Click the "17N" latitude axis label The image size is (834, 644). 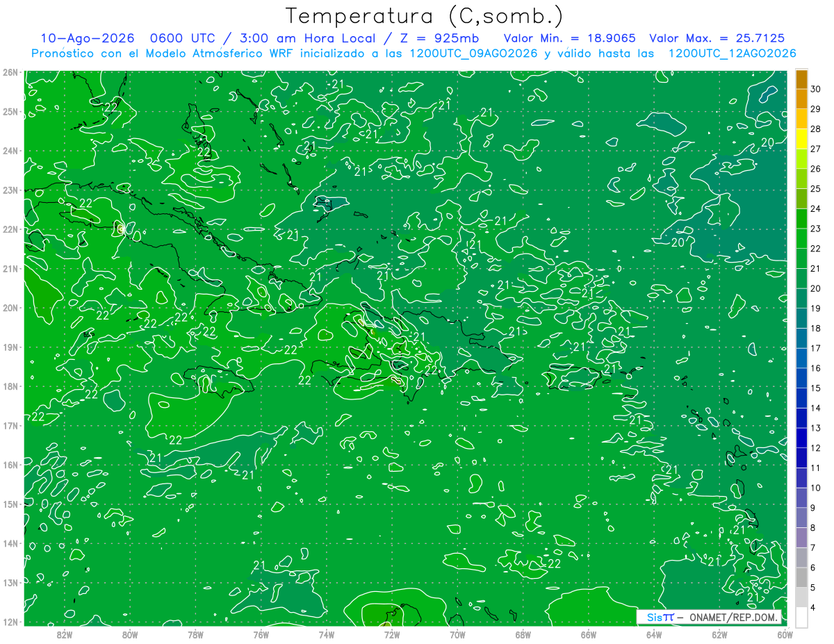(10, 425)
